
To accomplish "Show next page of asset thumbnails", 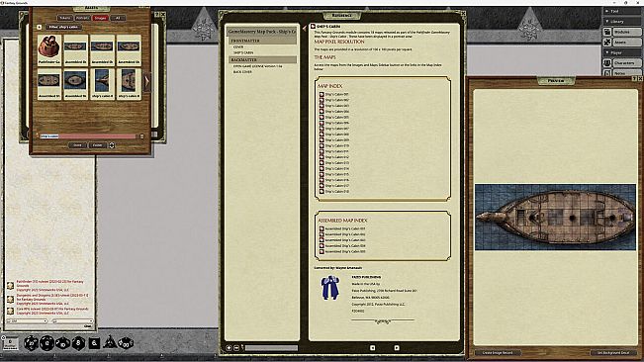I will (x=146, y=81).
